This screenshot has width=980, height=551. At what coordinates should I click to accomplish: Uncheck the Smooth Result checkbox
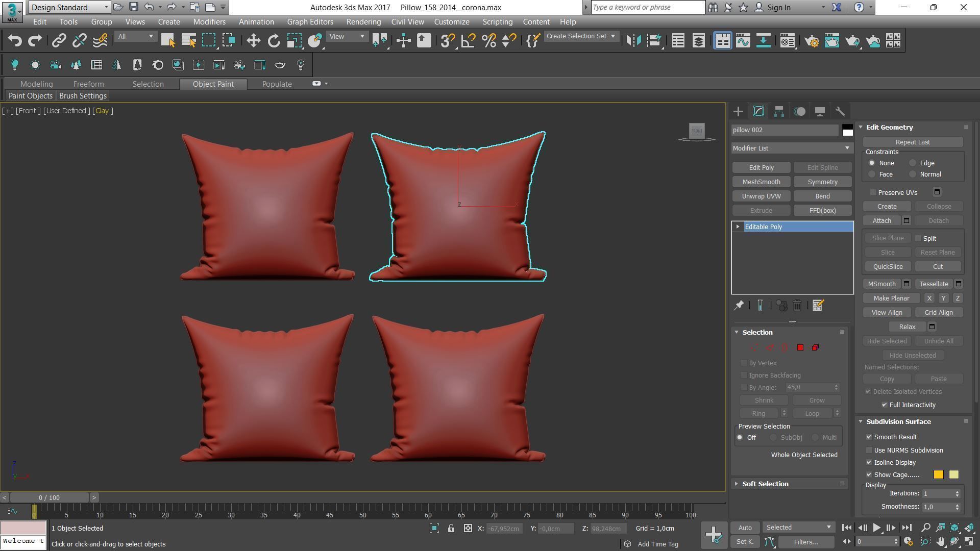pos(869,437)
